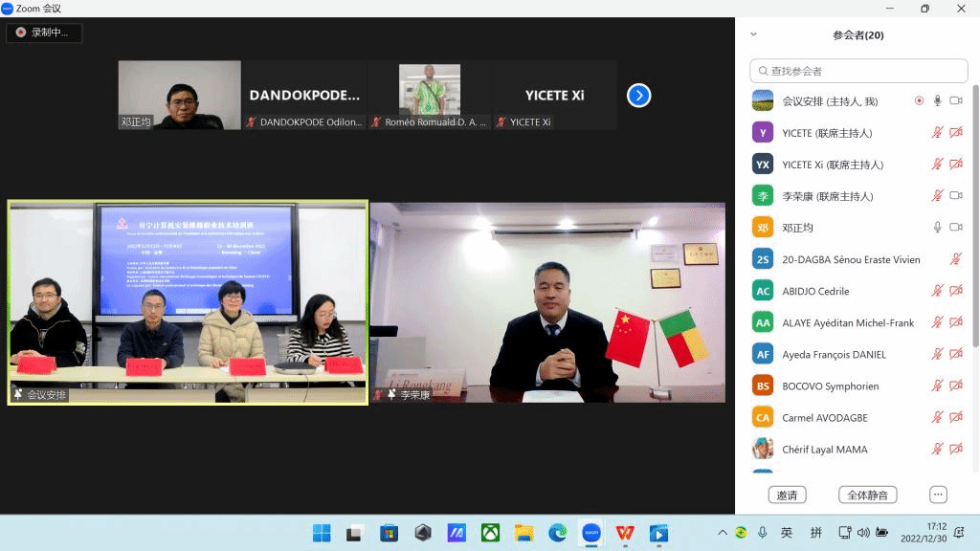Unmute participant 李荣康 microphone
Screen dimensions: 980x551
[x=938, y=196]
